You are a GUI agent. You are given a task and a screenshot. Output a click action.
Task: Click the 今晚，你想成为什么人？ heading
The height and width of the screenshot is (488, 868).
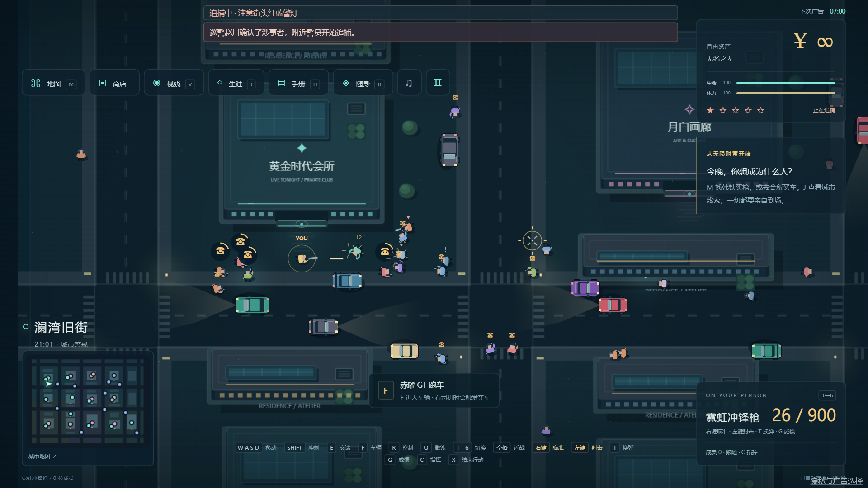[749, 171]
